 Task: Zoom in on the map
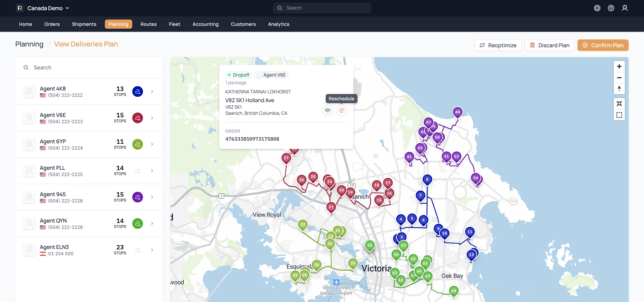tap(619, 66)
